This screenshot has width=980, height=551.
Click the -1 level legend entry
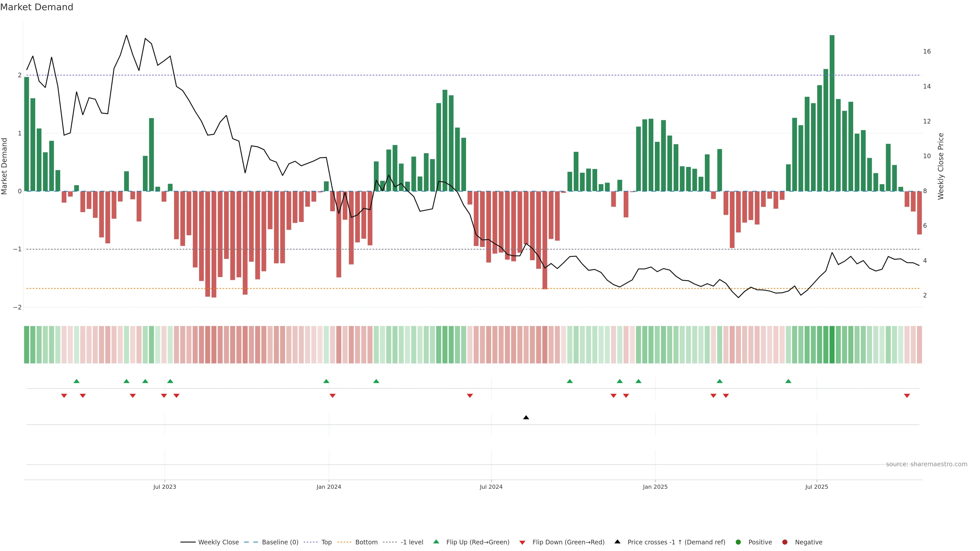coord(412,542)
